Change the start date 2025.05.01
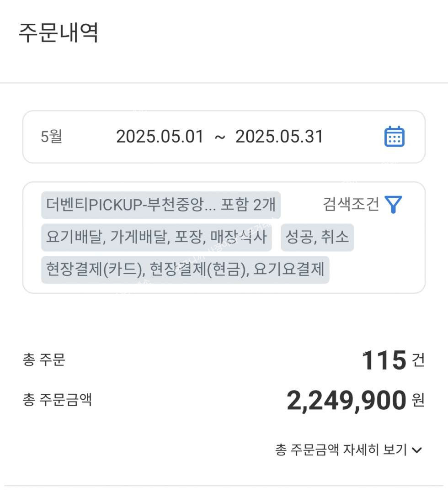 click(x=160, y=137)
